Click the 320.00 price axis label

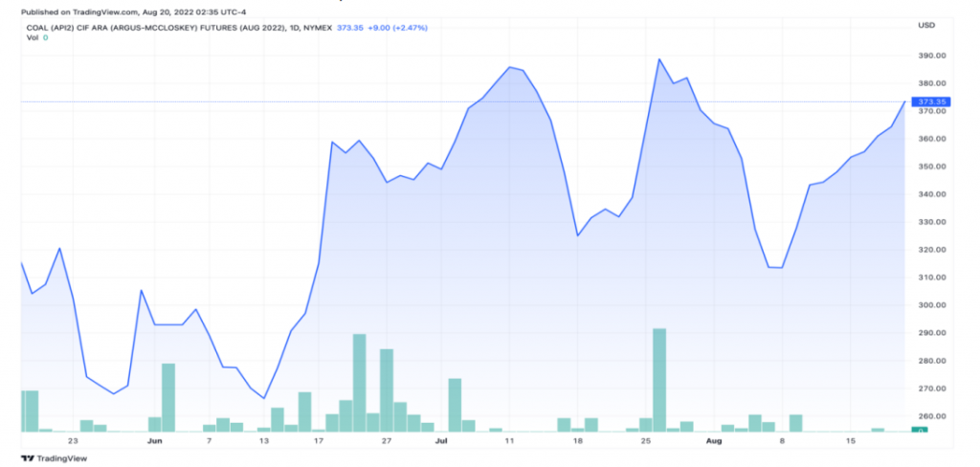point(930,250)
